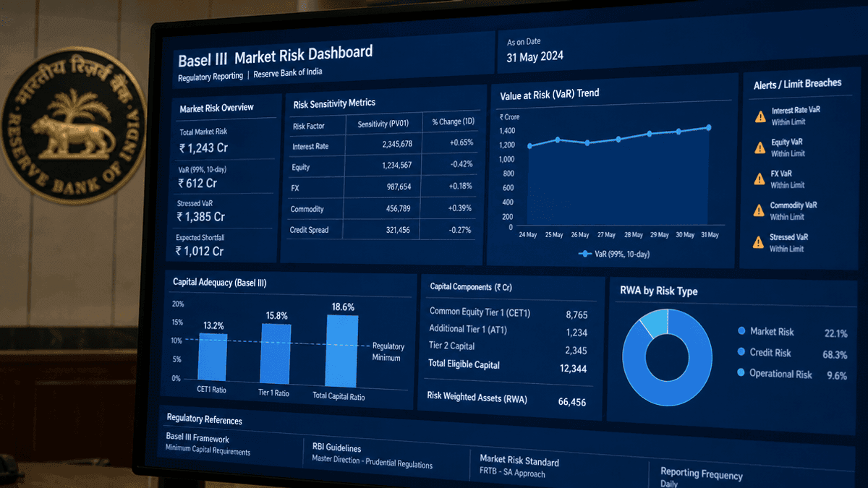Click the RWA by Risk Type heading
868x488 pixels.
(658, 291)
